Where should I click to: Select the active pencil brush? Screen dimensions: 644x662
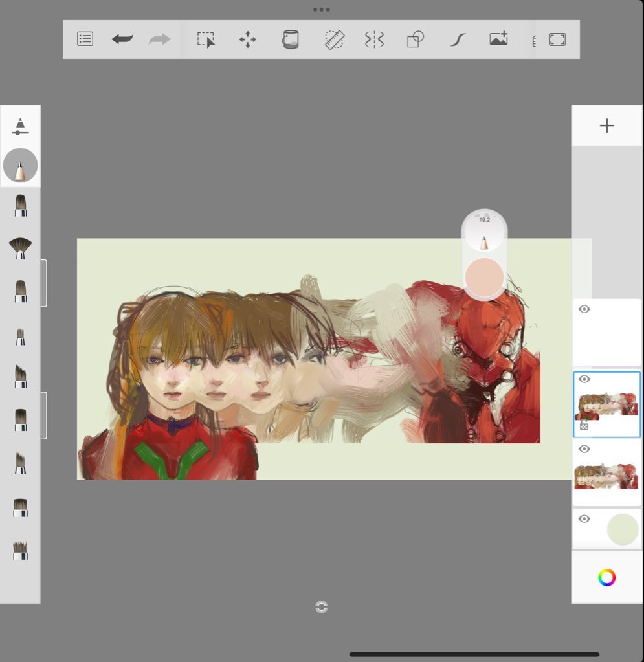[x=20, y=165]
